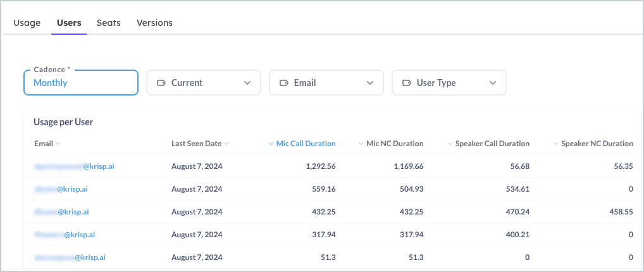Open the Email filter dropdown

point(326,83)
